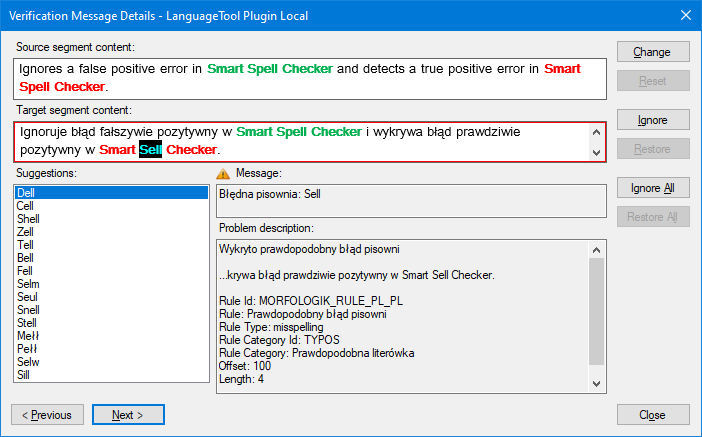Image resolution: width=702 pixels, height=437 pixels.
Task: Select 'Tell' in the suggestions list
Action: (x=25, y=245)
